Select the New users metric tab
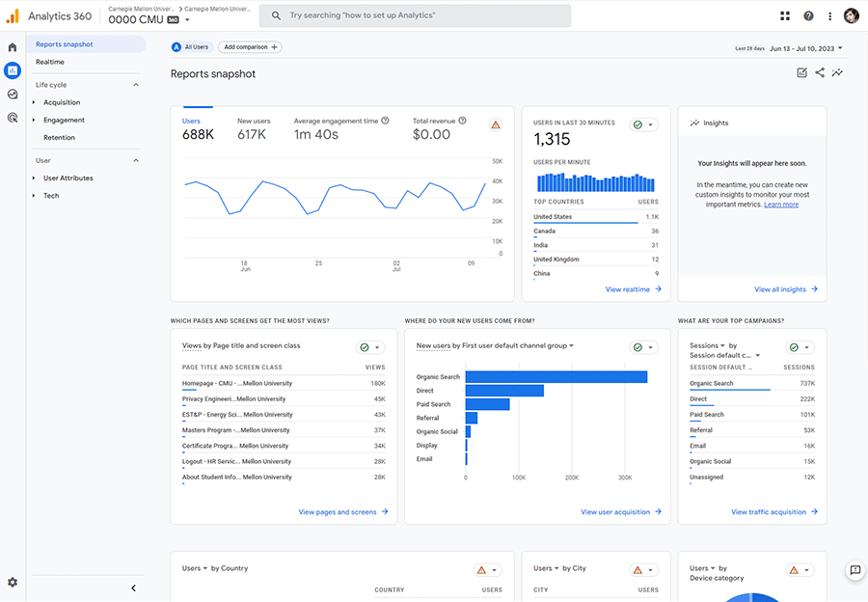The height and width of the screenshot is (602, 868). click(x=254, y=129)
